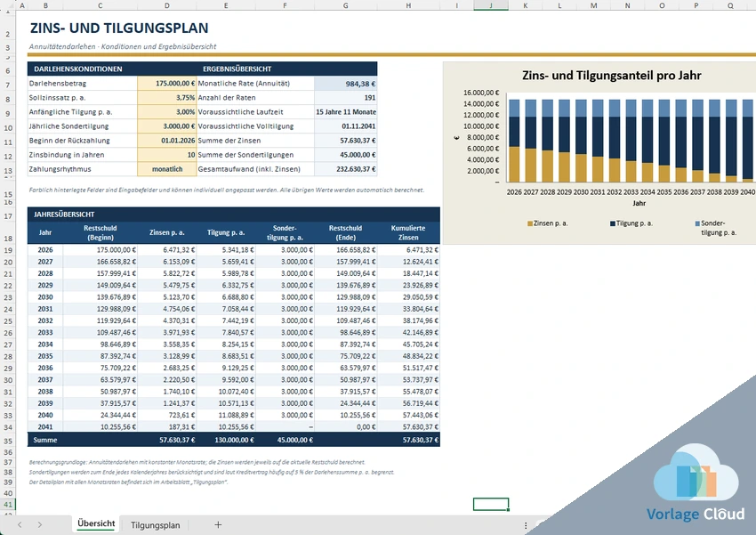
Task: Select column D header
Action: pyautogui.click(x=167, y=5)
